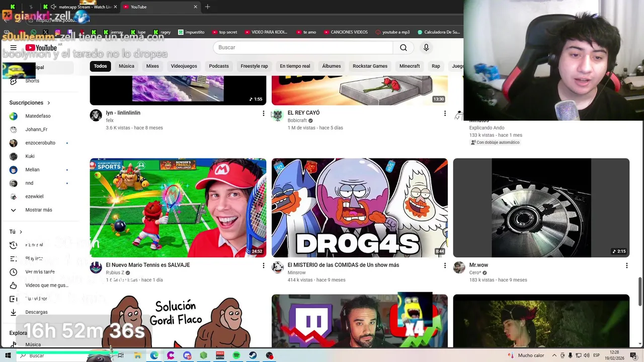This screenshot has height=362, width=644.
Task: Click the YouTube Buscar search field
Action: (303, 47)
